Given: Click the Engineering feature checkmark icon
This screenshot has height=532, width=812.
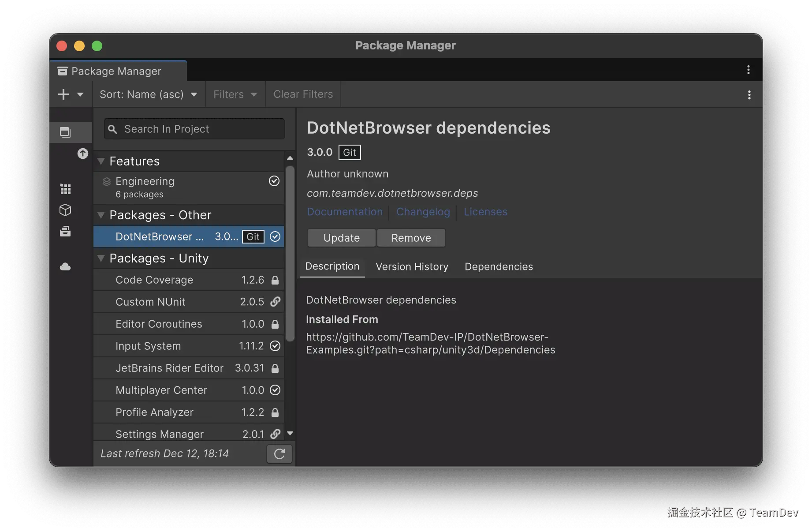Looking at the screenshot, I should click(x=274, y=181).
